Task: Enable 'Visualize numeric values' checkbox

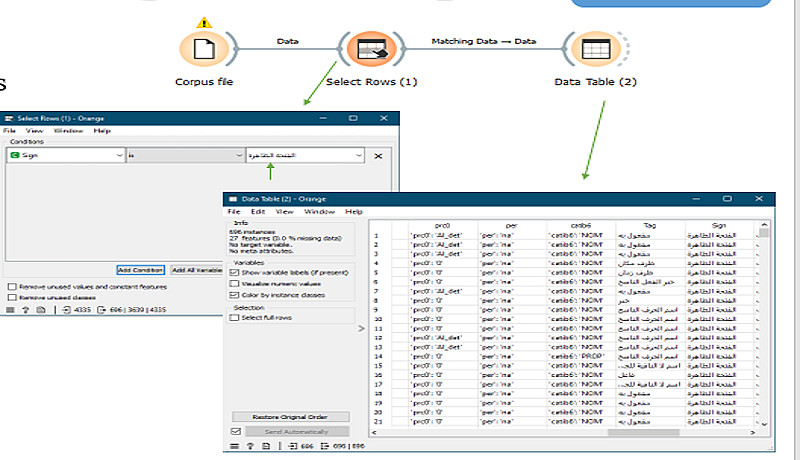Action: click(235, 284)
